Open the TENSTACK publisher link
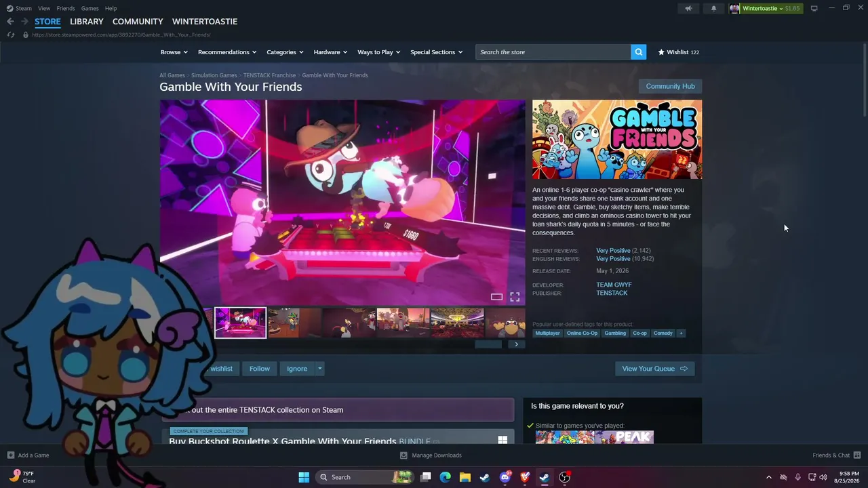 coord(612,293)
